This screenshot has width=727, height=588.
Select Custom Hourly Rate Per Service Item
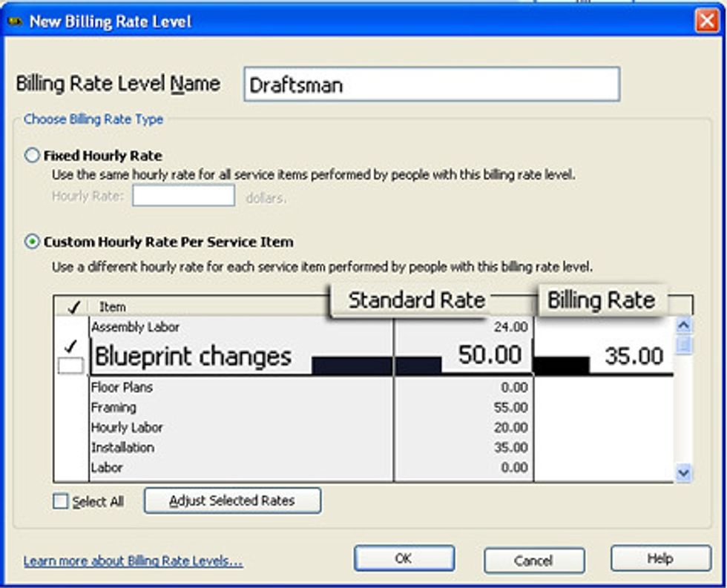click(32, 242)
